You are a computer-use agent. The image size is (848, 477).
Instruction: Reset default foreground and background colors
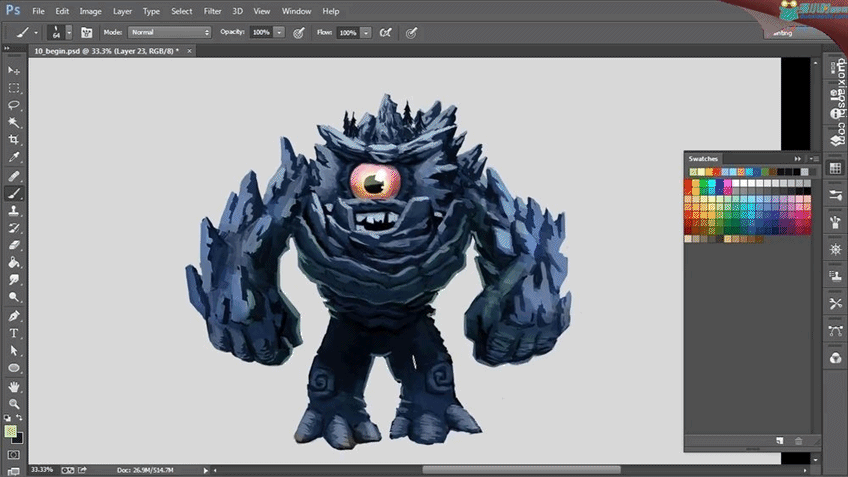pos(8,418)
